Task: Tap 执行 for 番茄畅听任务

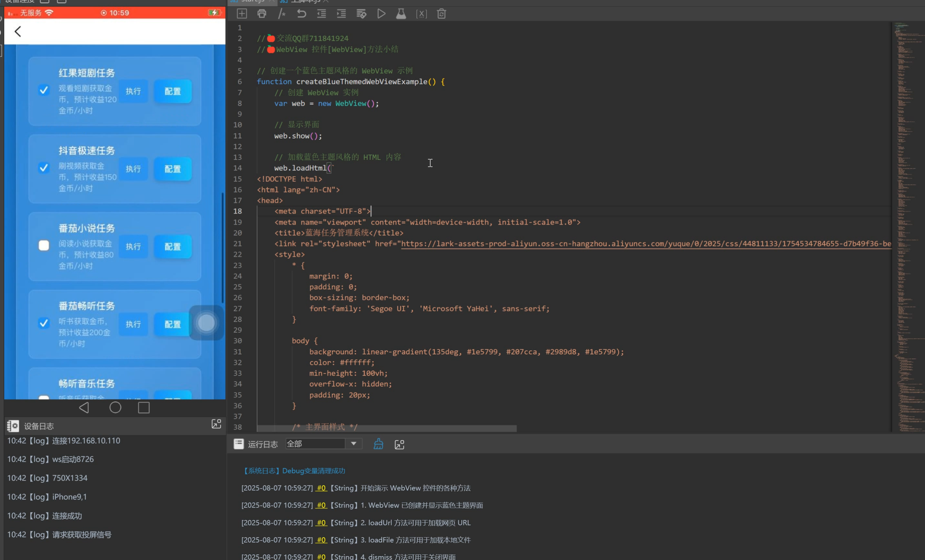Action: click(x=133, y=324)
